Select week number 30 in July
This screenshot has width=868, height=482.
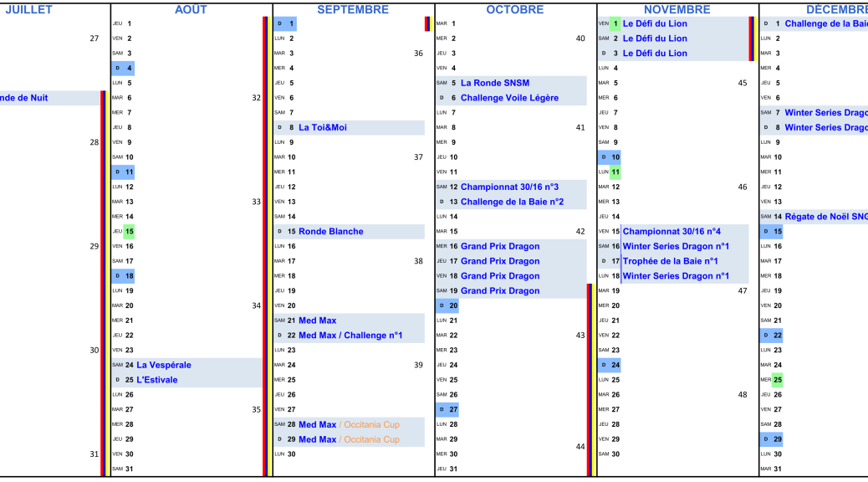tap(94, 350)
